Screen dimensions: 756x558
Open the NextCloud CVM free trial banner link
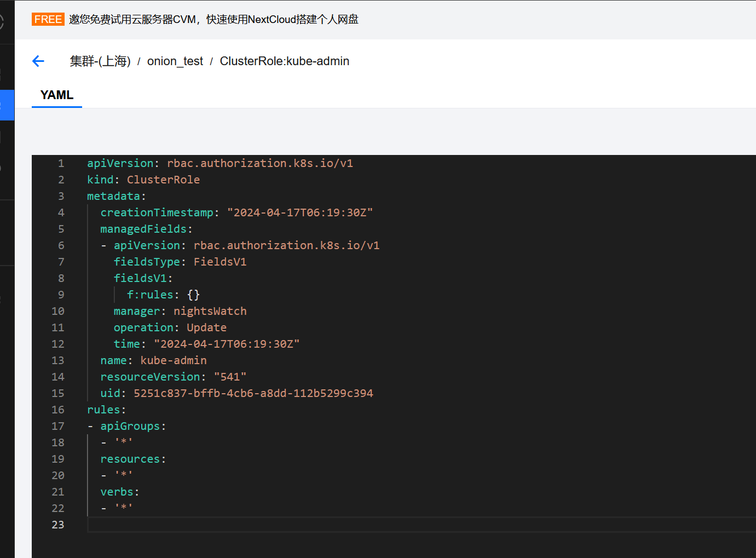213,19
